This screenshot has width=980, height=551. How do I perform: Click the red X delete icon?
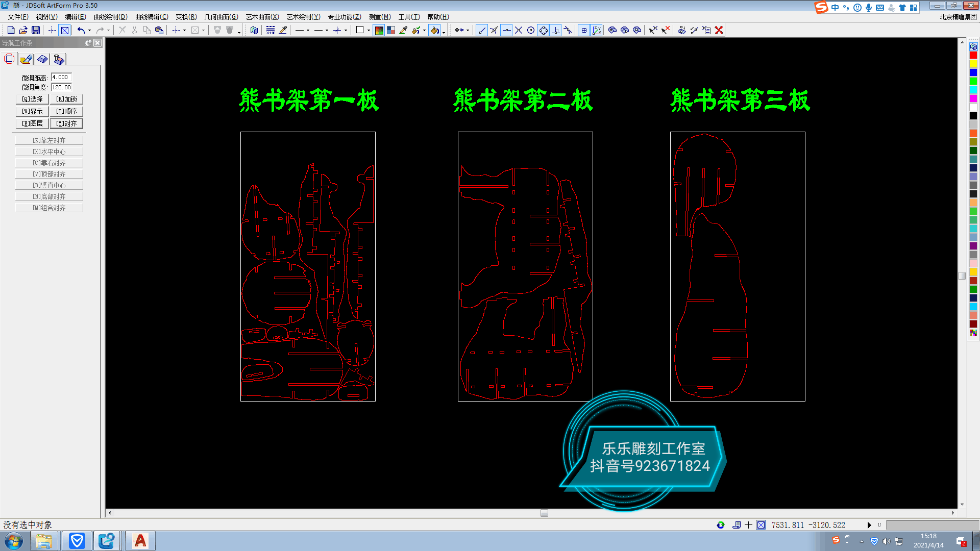click(x=719, y=31)
